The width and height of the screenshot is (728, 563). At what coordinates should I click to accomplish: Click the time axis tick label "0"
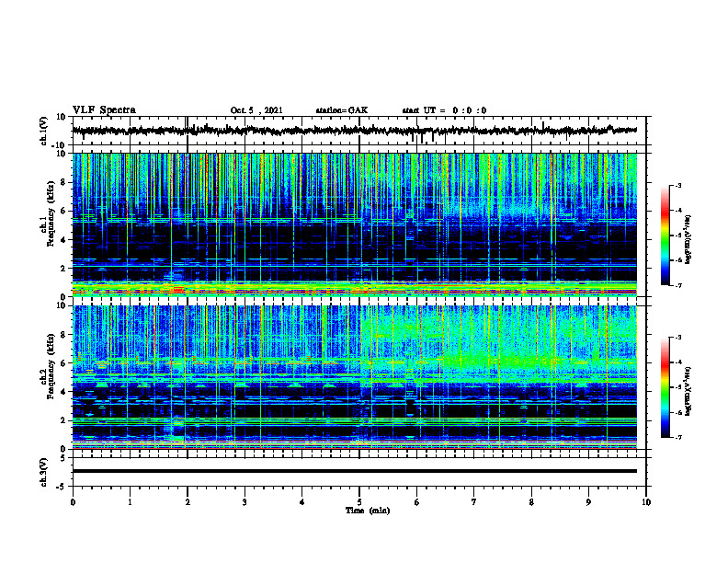pyautogui.click(x=73, y=502)
